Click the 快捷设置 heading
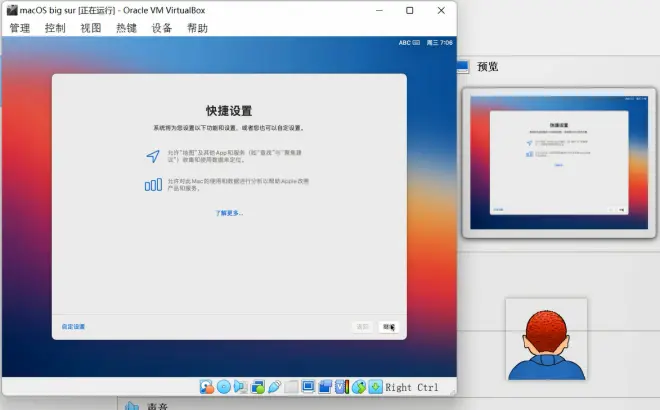The width and height of the screenshot is (660, 410). tap(229, 111)
